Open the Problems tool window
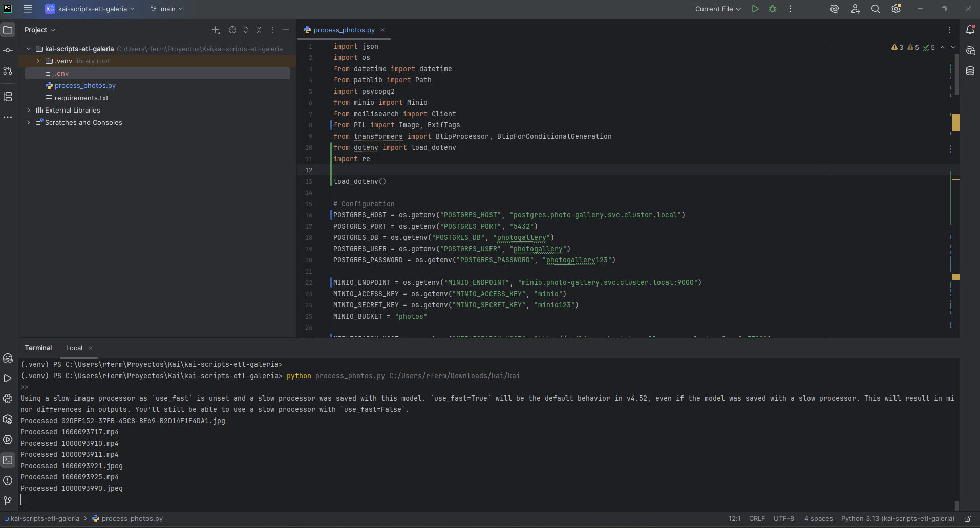The width and height of the screenshot is (980, 528). [x=8, y=480]
